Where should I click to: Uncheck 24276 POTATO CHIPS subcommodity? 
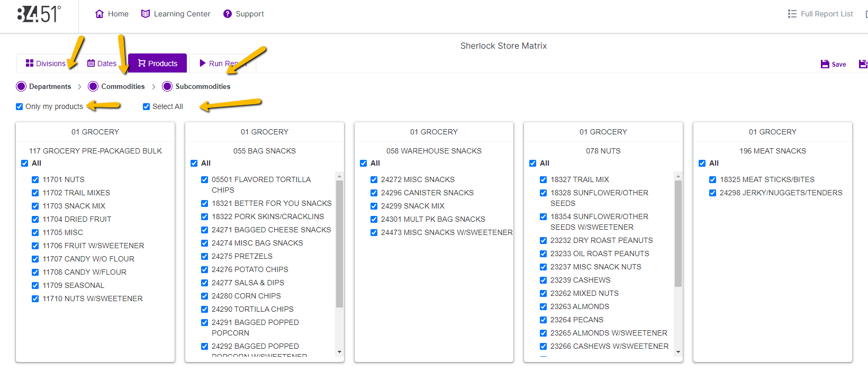coord(205,269)
